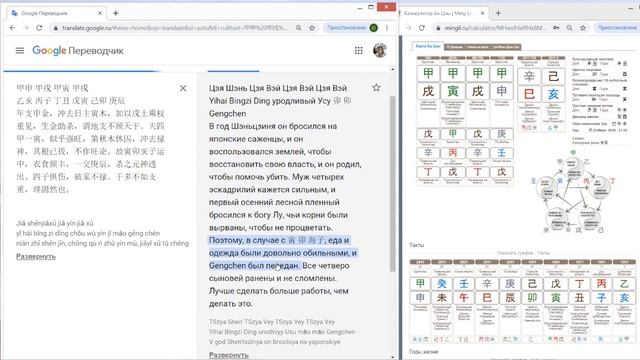Screen dimensions: 640x360
Task: Click the red 午 branch in Такты row
Action: pyautogui.click(x=464, y=297)
